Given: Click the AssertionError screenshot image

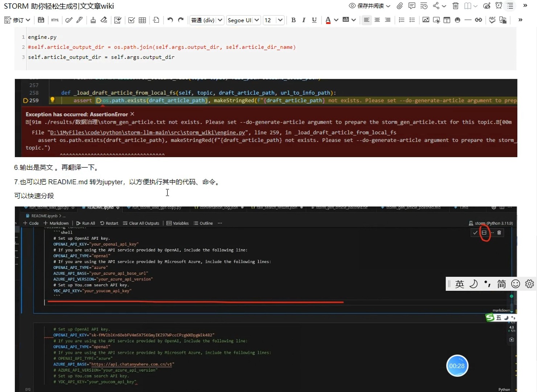Looking at the screenshot, I should click(266, 118).
